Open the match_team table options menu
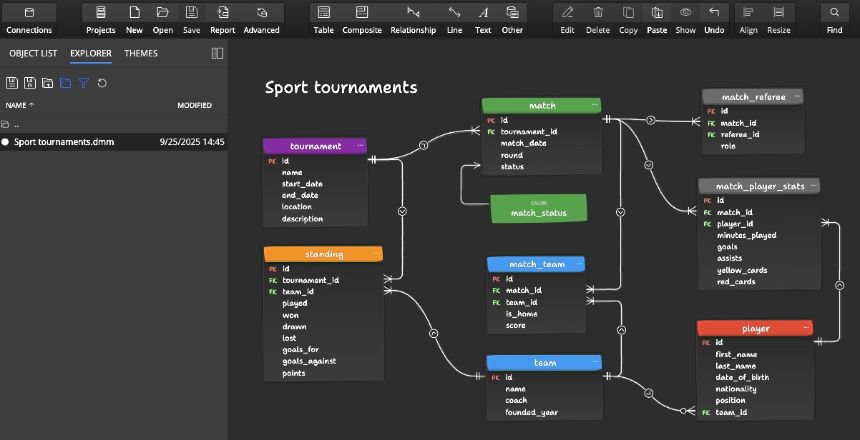Viewport: 860px width, 440px height. click(x=579, y=264)
